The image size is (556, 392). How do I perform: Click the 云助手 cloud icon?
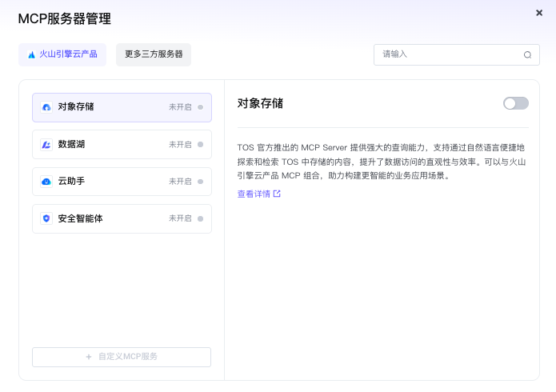click(x=46, y=182)
